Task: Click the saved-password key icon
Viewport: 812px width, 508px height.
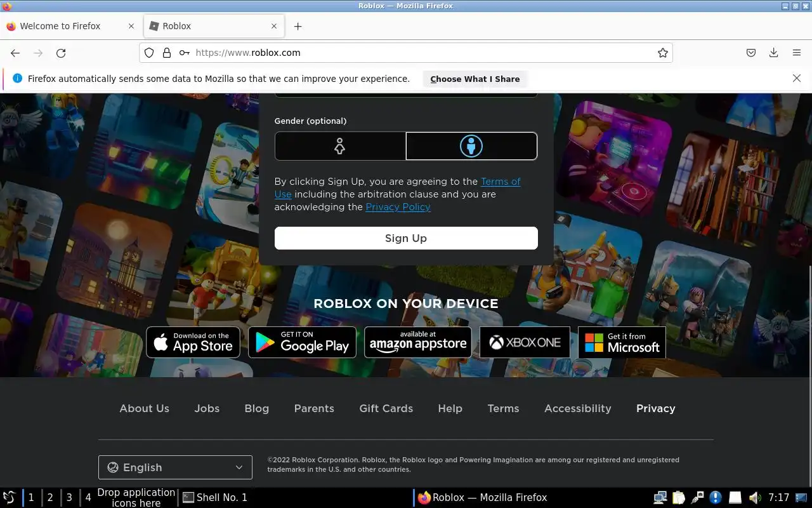Action: [x=184, y=53]
